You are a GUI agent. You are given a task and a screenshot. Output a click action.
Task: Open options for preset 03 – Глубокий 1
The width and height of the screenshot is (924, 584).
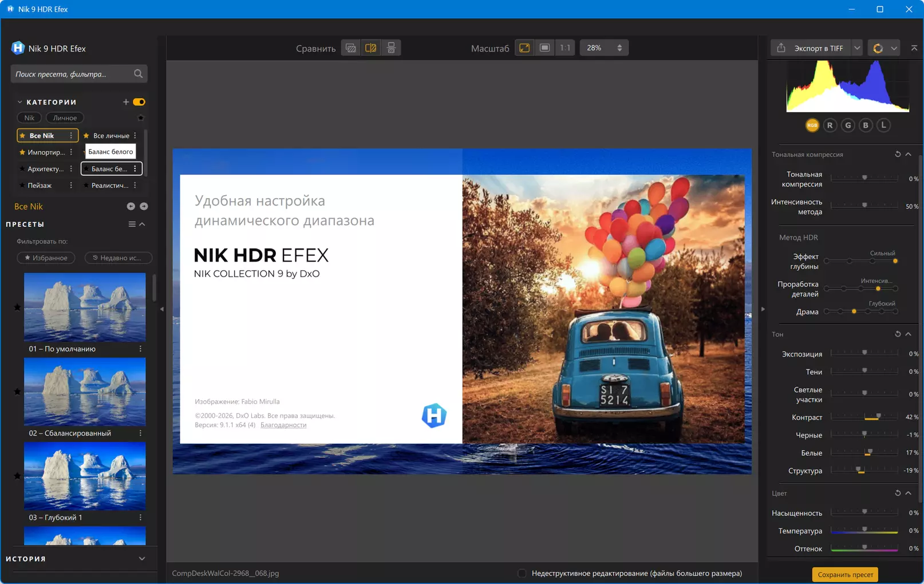140,518
